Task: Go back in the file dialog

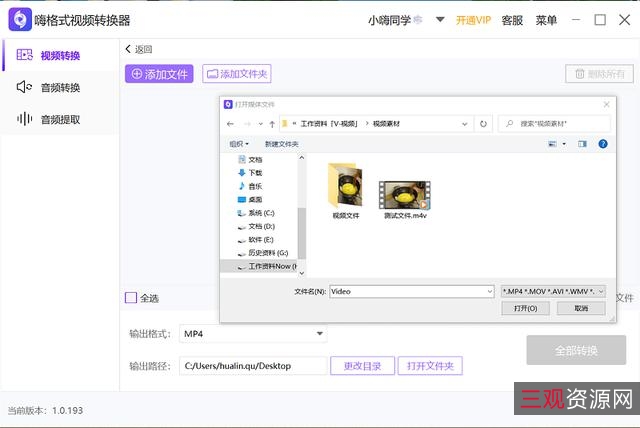Action: click(230, 124)
